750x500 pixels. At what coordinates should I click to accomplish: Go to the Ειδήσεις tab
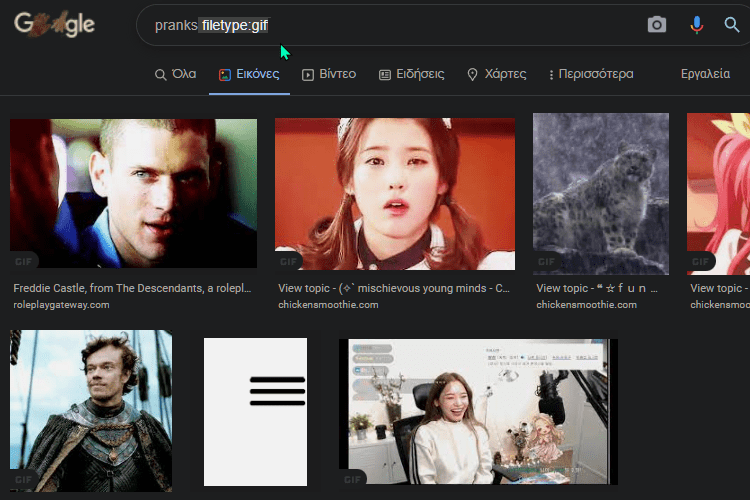(410, 74)
